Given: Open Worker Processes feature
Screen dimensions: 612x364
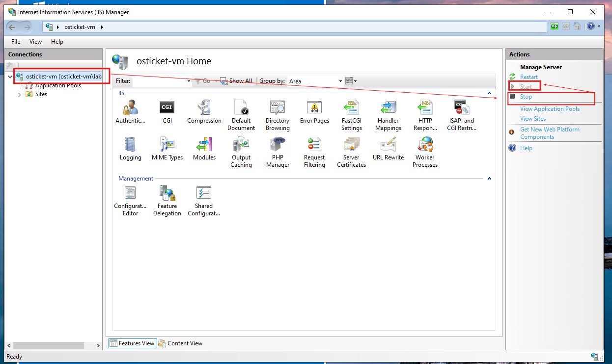Looking at the screenshot, I should tap(425, 153).
